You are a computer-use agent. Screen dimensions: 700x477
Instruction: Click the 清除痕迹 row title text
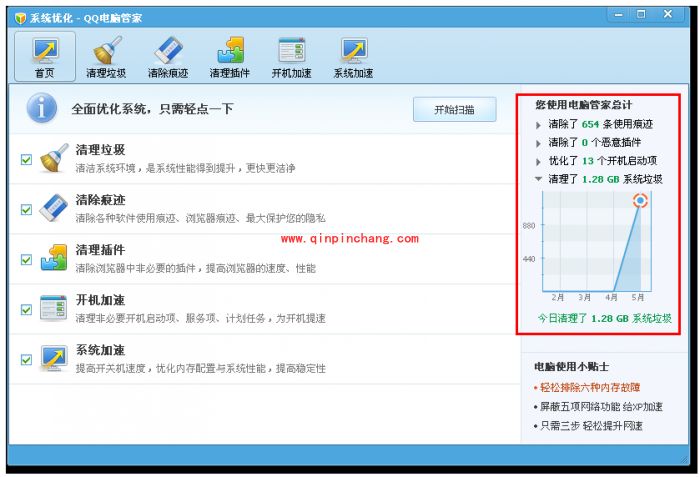[100, 200]
